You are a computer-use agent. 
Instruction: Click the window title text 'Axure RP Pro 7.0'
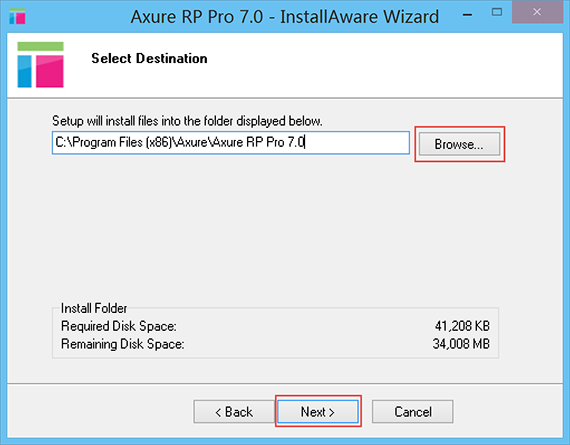197,17
